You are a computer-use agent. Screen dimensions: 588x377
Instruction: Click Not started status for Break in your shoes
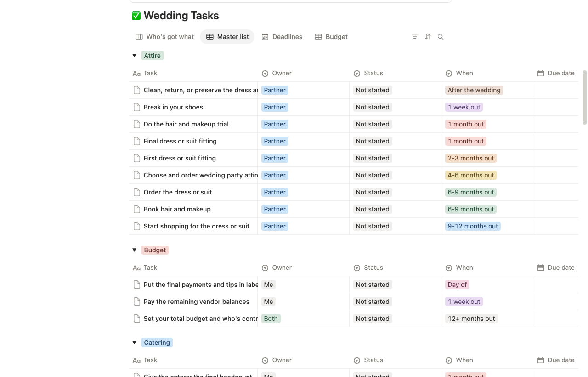tap(373, 107)
